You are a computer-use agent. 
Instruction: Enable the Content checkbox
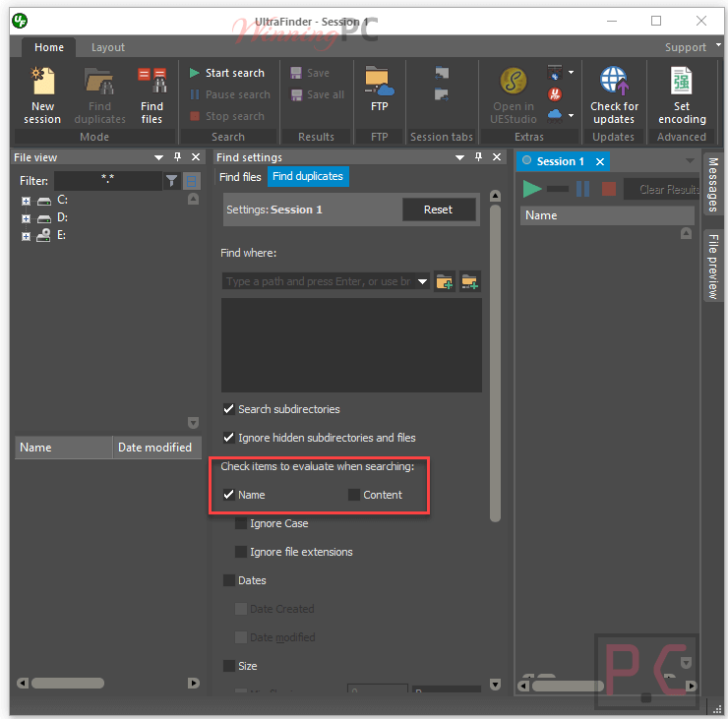(354, 495)
